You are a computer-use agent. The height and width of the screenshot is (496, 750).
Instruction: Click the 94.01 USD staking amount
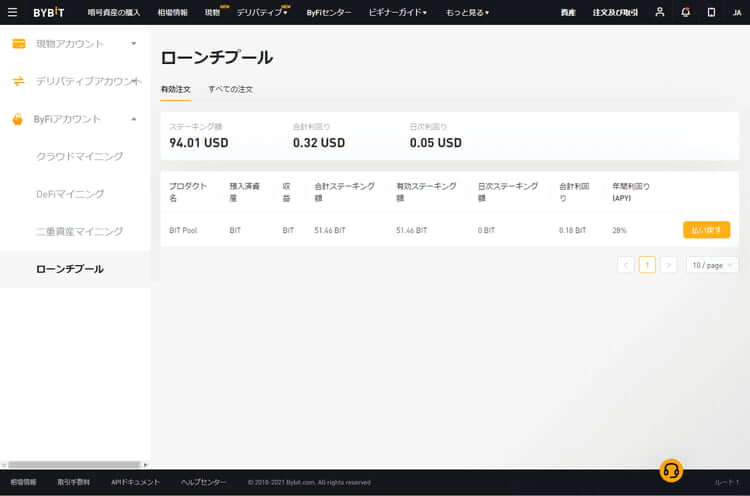click(x=199, y=143)
